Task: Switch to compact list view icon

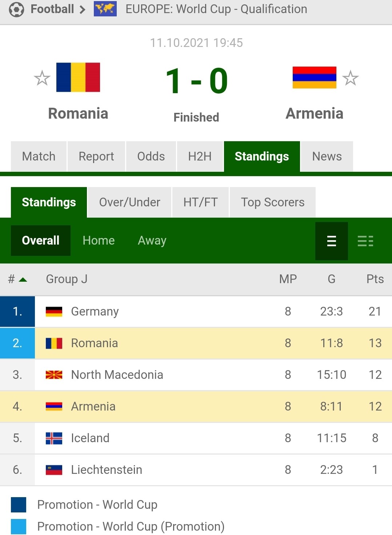Action: click(x=331, y=241)
